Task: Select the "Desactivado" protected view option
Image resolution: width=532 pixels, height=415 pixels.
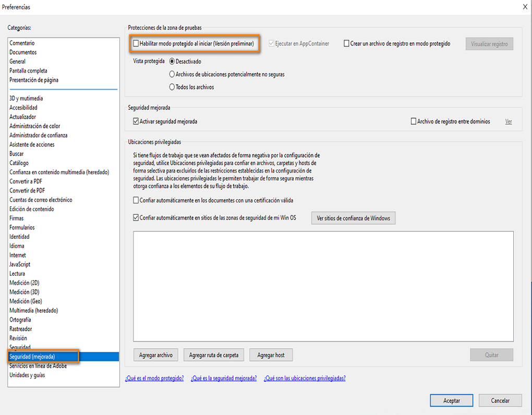Action: point(172,61)
